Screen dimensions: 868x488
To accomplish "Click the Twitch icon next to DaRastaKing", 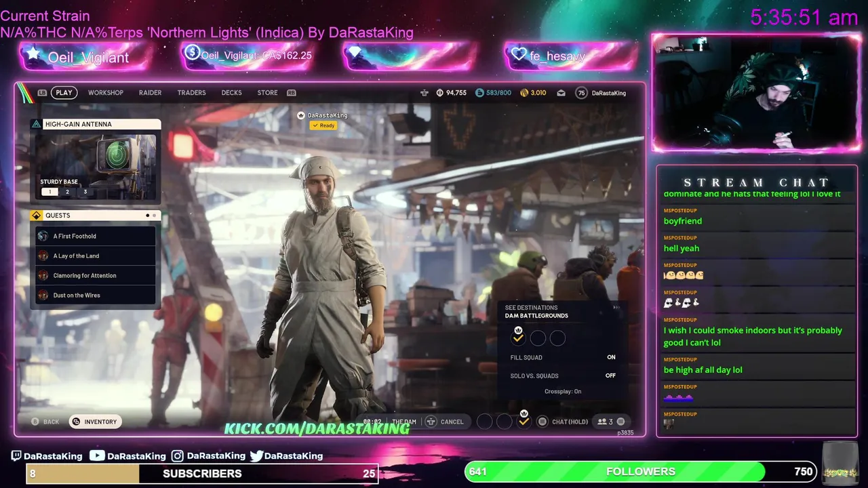I will [16, 456].
